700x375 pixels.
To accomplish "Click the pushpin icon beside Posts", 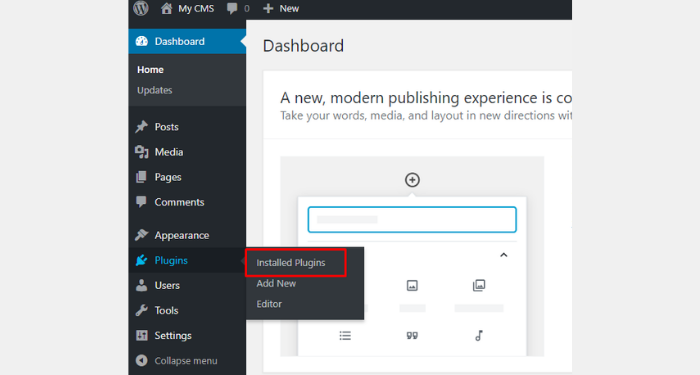I will [x=142, y=127].
